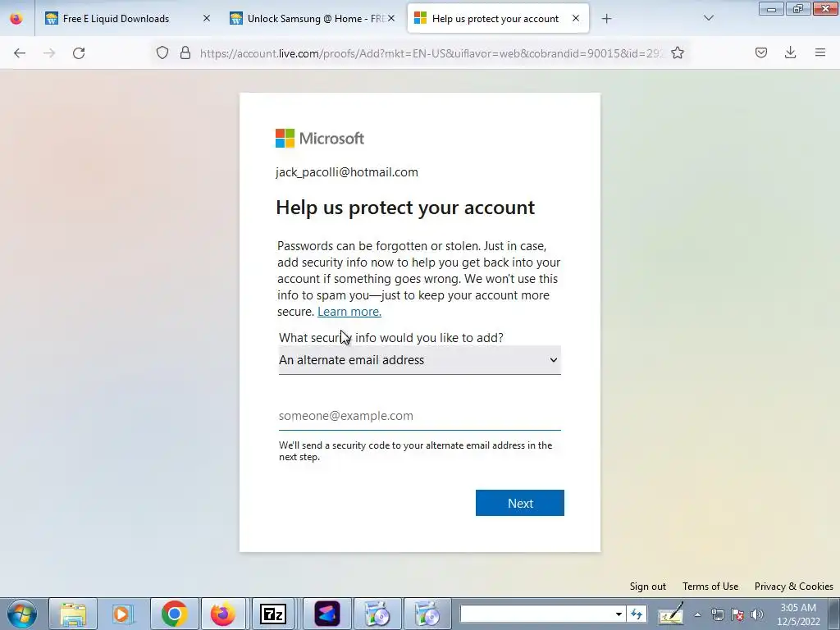This screenshot has width=840, height=630.
Task: Go back using the browser back arrow
Action: pyautogui.click(x=20, y=52)
